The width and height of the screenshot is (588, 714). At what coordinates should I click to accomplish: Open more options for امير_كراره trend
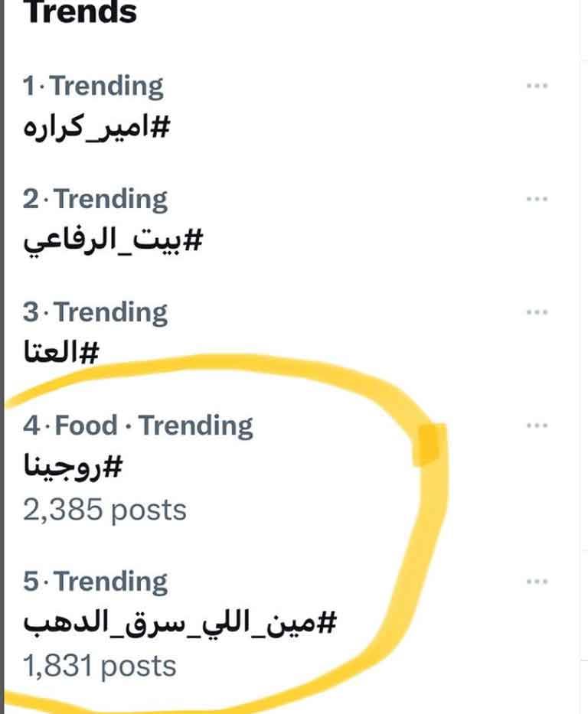537,86
